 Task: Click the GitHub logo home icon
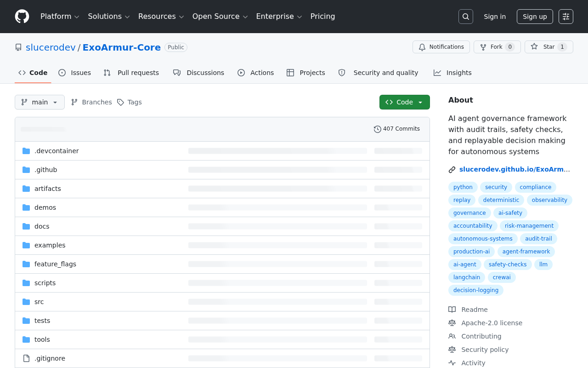tap(22, 17)
